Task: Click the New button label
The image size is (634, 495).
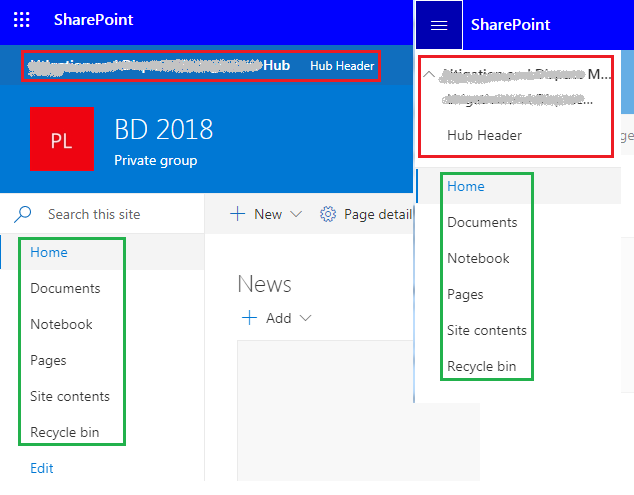Action: [x=268, y=214]
